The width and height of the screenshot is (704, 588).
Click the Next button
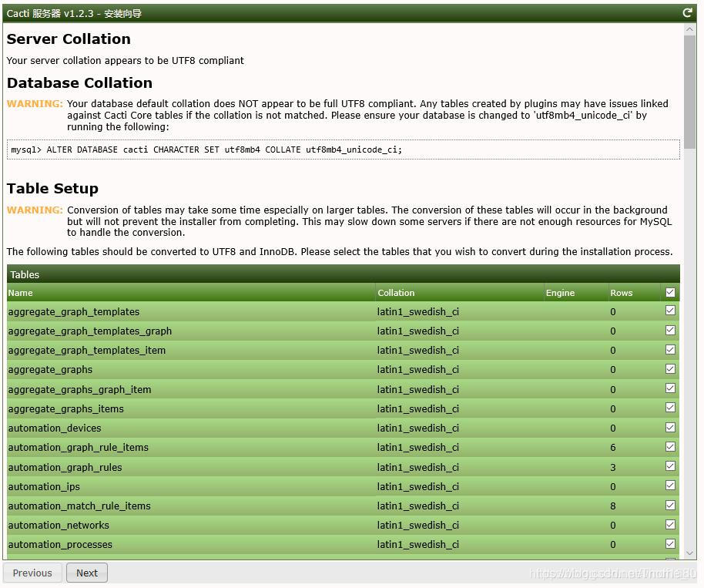click(x=87, y=573)
